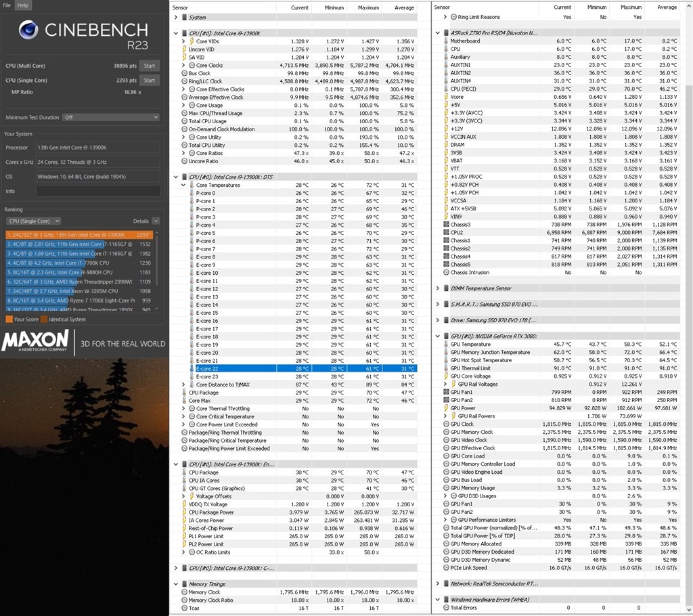Expand Core Distance to TjMAX
The height and width of the screenshot is (616, 693).
pos(183,384)
